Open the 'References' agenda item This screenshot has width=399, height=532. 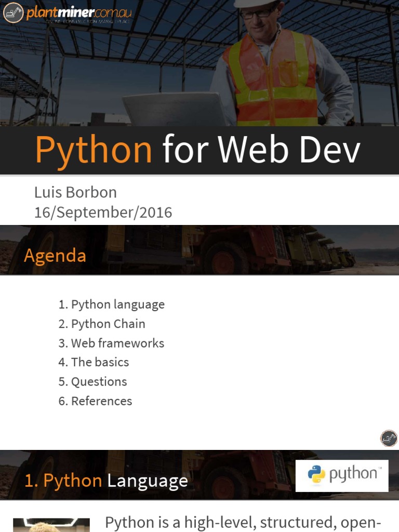tap(95, 401)
